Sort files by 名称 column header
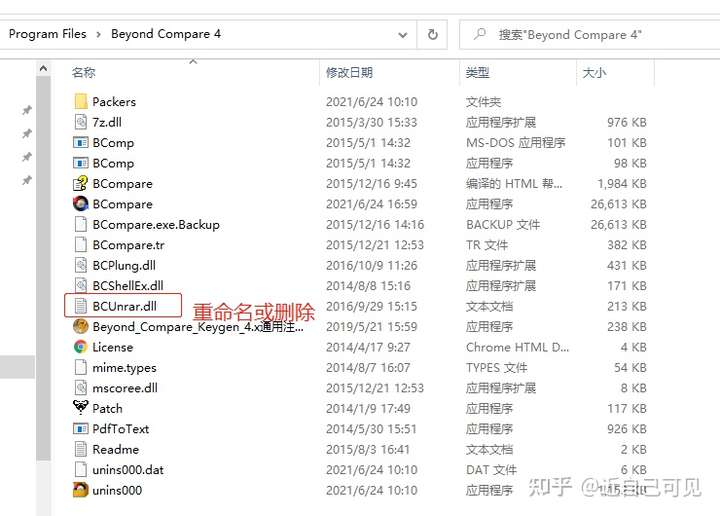720x516 pixels. [84, 73]
